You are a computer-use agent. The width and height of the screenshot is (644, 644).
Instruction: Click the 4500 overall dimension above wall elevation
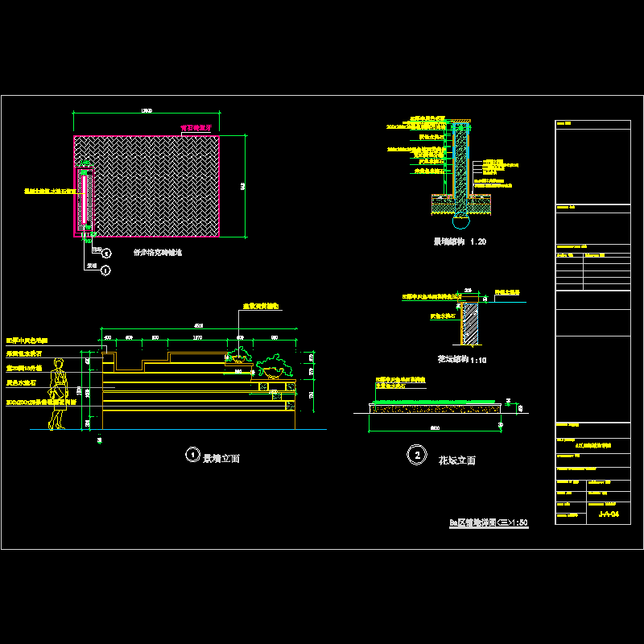pyautogui.click(x=198, y=326)
